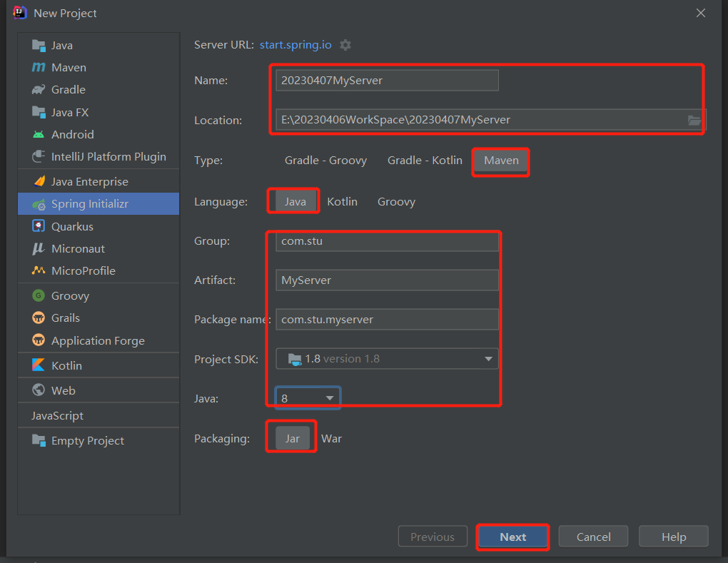Select Gradle - Kotlin project type
The image size is (728, 563).
pyautogui.click(x=425, y=161)
